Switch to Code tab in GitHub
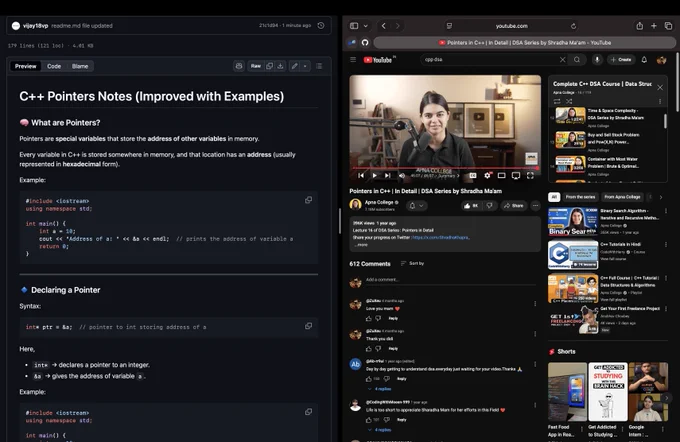680x442 pixels. point(54,66)
